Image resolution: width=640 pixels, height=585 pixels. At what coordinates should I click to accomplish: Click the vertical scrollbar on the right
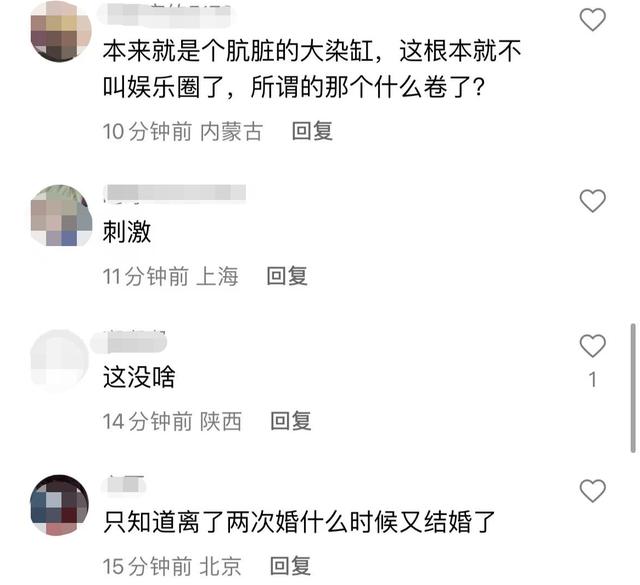pyautogui.click(x=633, y=388)
